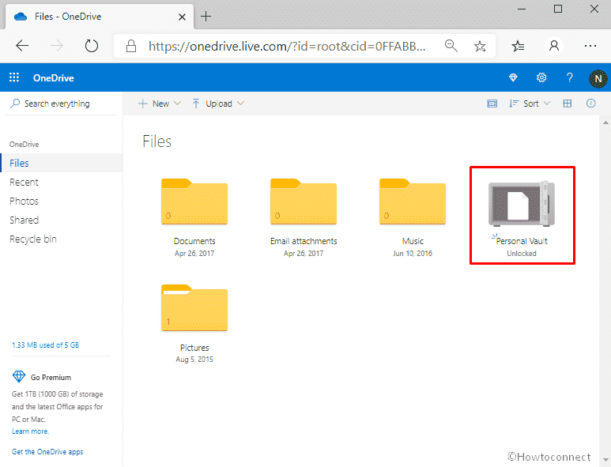Viewport: 611px width, 467px height.
Task: Reload the page with Refresh icon
Action: [92, 46]
